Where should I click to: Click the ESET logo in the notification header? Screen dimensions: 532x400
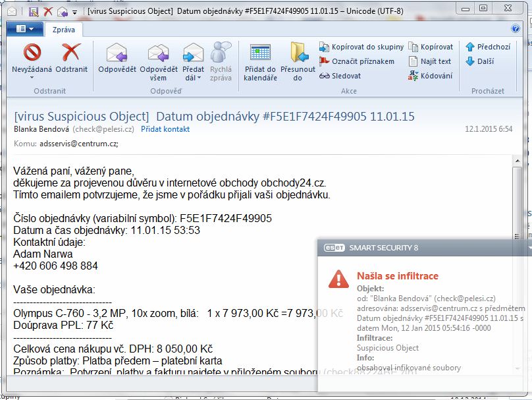[x=334, y=248]
